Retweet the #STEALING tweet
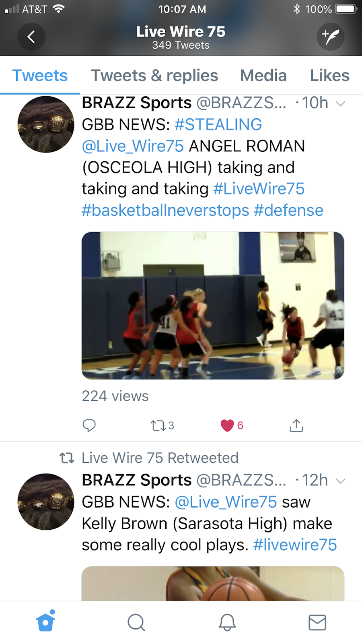The image size is (362, 644). click(x=162, y=425)
